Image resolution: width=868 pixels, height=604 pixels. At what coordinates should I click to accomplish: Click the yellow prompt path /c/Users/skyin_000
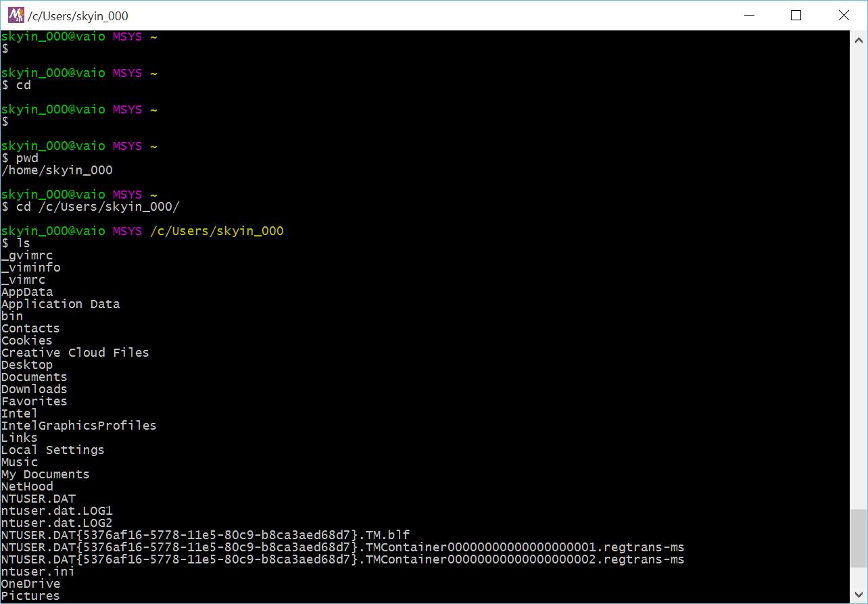[216, 230]
